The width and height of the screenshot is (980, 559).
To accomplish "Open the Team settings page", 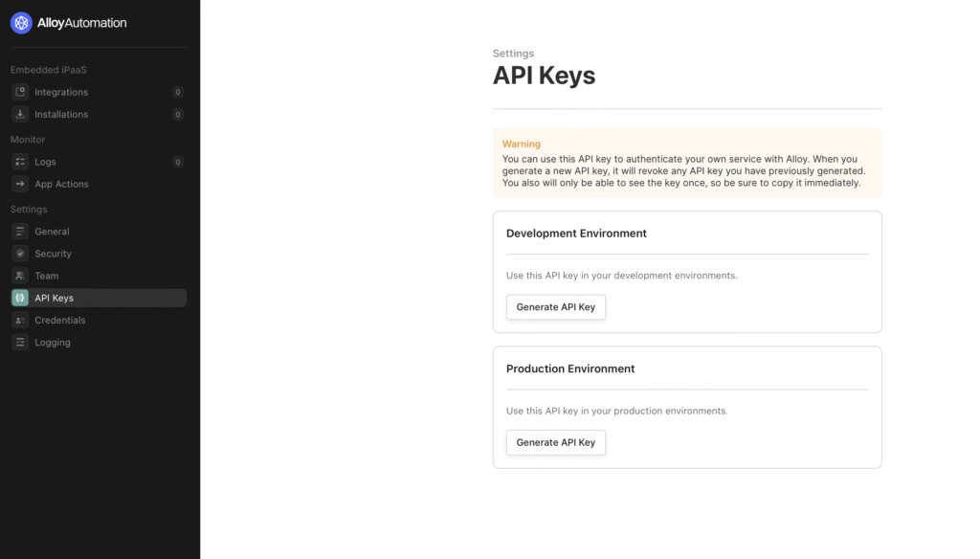I will click(x=46, y=276).
